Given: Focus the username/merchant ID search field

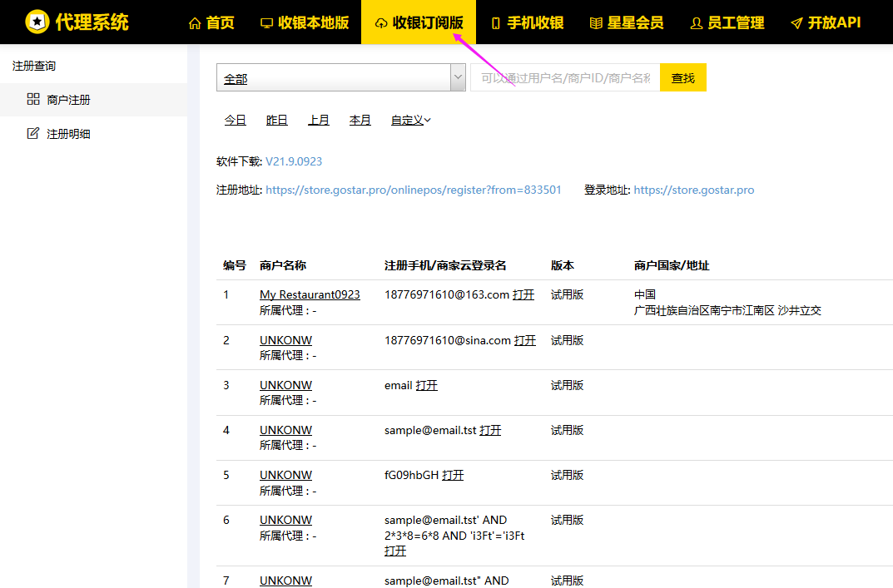Looking at the screenshot, I should [x=565, y=77].
